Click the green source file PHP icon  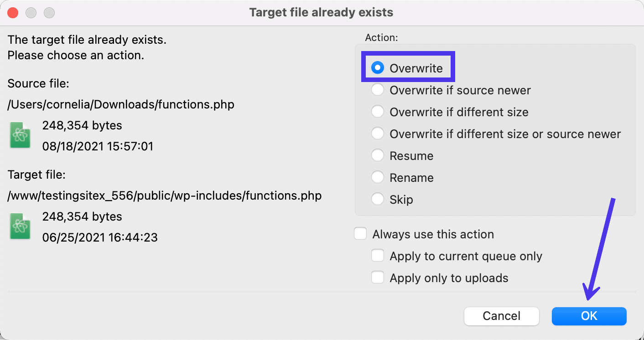point(19,135)
